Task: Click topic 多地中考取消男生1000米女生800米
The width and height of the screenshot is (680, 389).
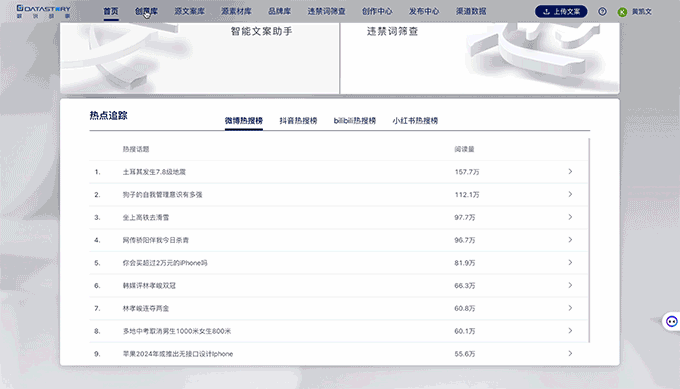Action: point(177,331)
